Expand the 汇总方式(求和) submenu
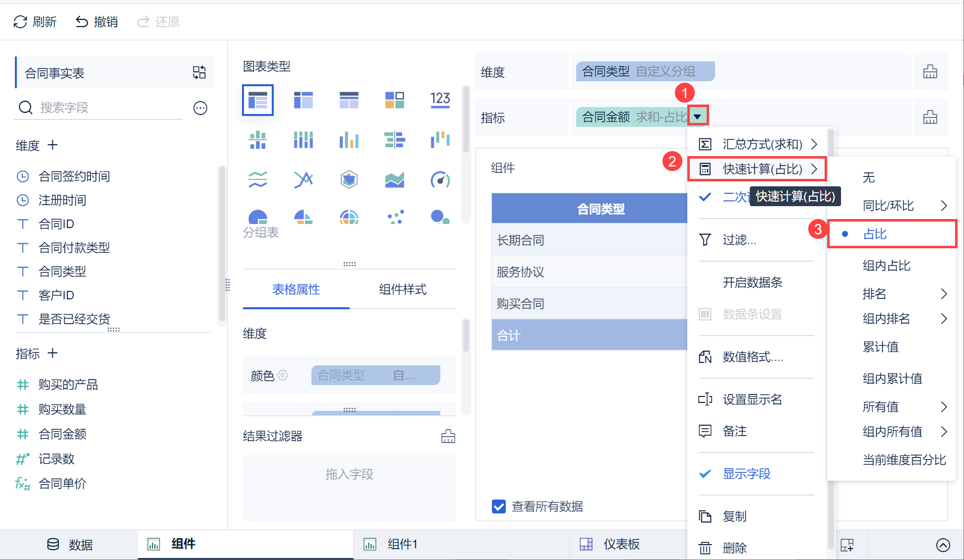 762,144
